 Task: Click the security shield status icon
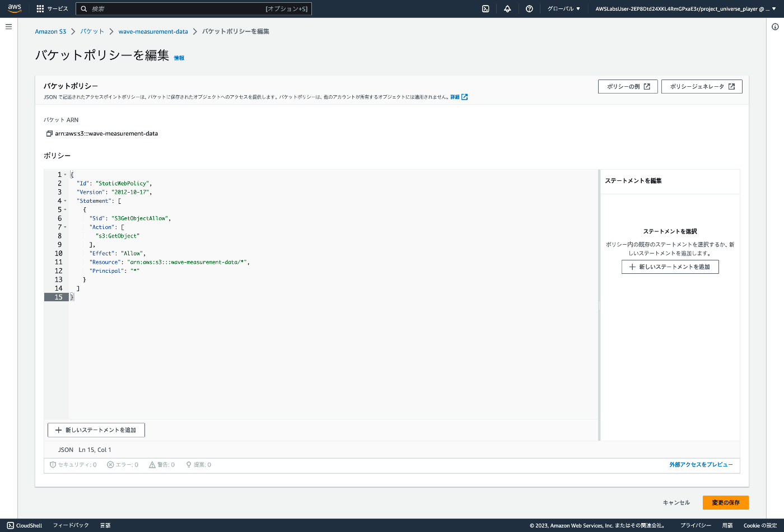tap(53, 465)
